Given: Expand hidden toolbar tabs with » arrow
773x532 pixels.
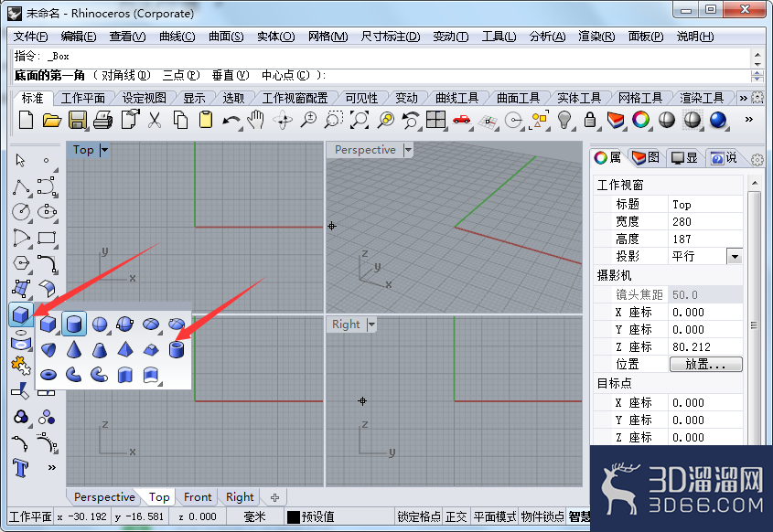Looking at the screenshot, I should (743, 98).
